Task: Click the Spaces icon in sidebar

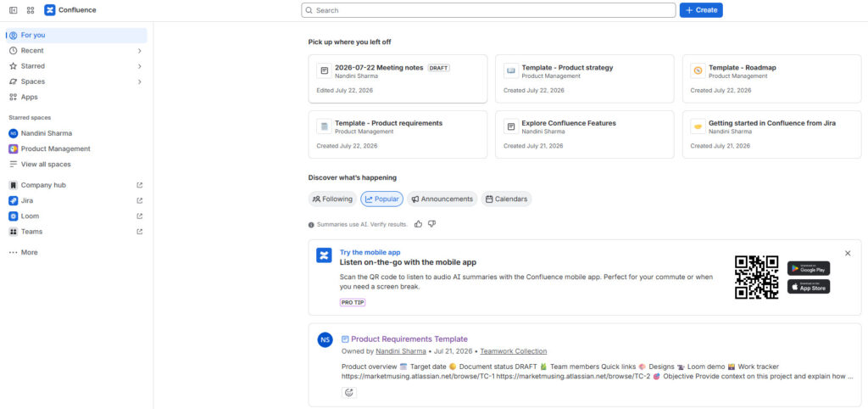Action: [14, 81]
